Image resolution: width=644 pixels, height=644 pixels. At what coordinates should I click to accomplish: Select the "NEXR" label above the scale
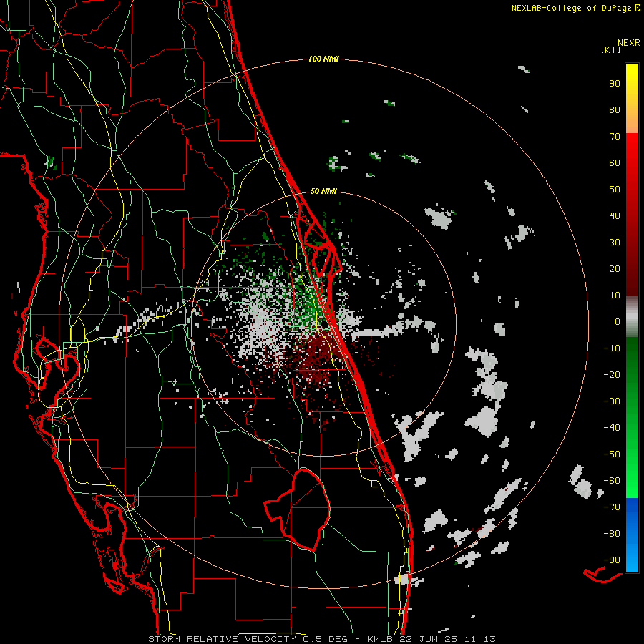click(x=629, y=43)
